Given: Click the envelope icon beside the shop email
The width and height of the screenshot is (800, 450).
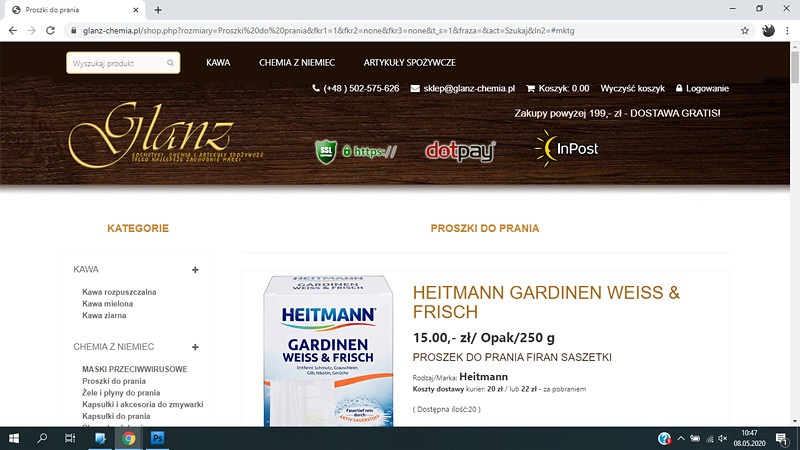Looking at the screenshot, I should point(415,89).
